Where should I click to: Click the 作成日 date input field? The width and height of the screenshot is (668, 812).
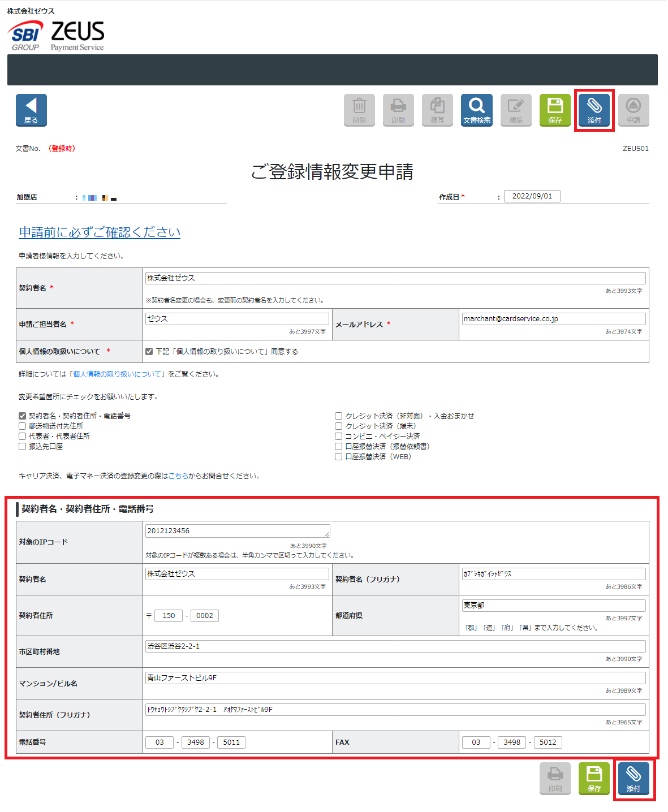pyautogui.click(x=531, y=196)
